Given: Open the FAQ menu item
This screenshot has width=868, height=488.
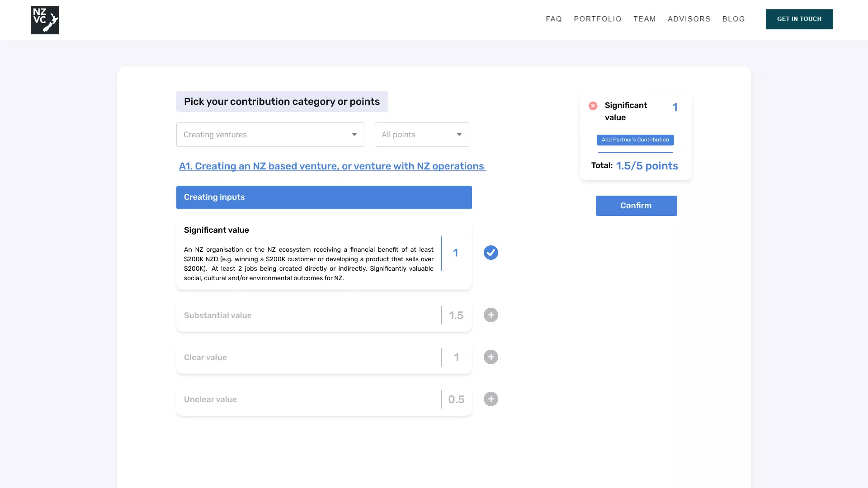Looking at the screenshot, I should pyautogui.click(x=553, y=19).
